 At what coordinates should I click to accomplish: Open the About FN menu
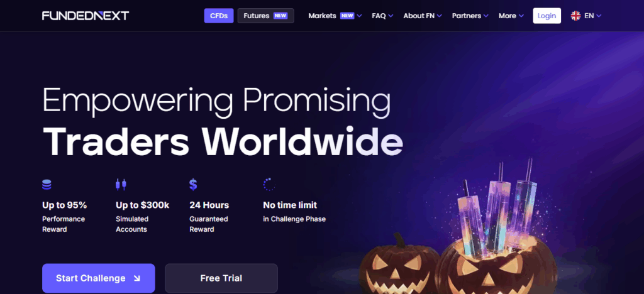click(422, 16)
